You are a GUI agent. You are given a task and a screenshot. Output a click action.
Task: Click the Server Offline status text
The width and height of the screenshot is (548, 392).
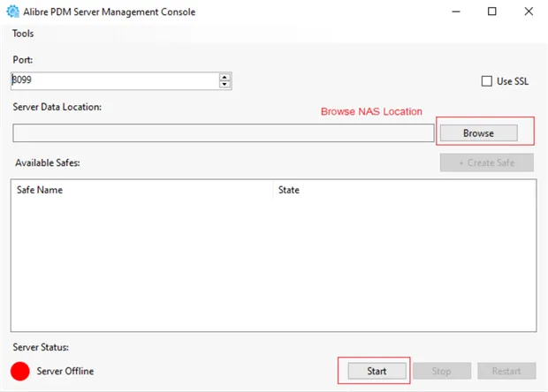click(65, 371)
